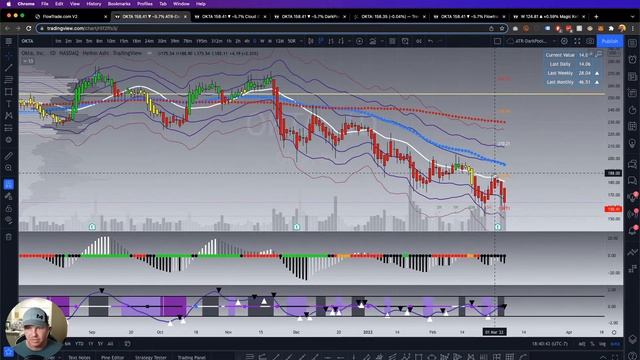Select the rectangle shapes tool

point(9,91)
